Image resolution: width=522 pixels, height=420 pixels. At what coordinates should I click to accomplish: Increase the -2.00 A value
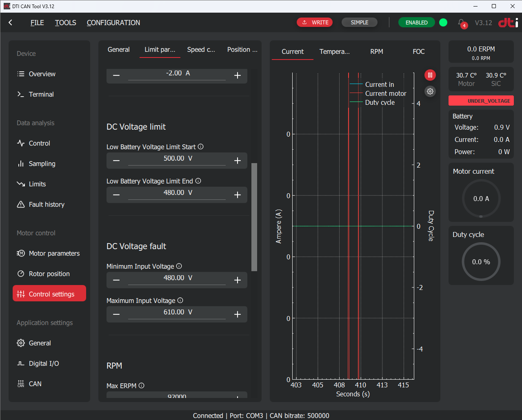point(238,75)
